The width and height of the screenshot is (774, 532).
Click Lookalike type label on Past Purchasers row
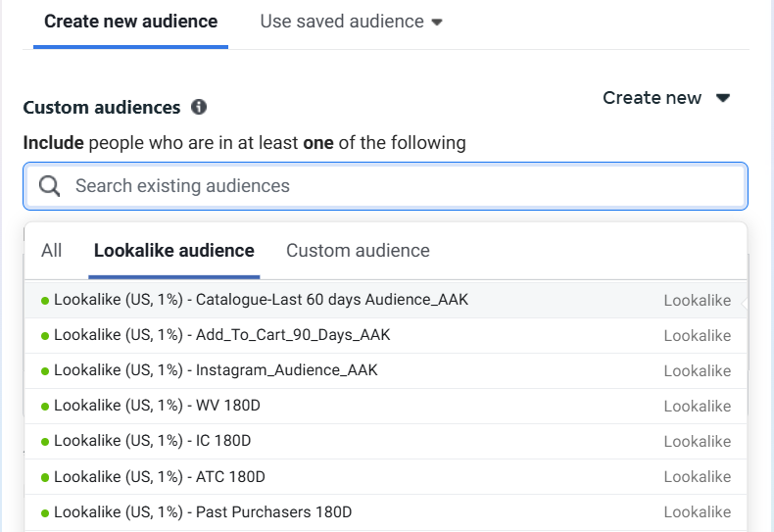(x=697, y=512)
